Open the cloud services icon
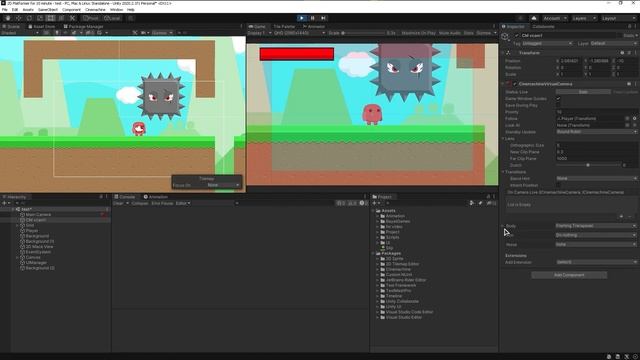Viewport: 640px width, 360px height. [x=533, y=18]
